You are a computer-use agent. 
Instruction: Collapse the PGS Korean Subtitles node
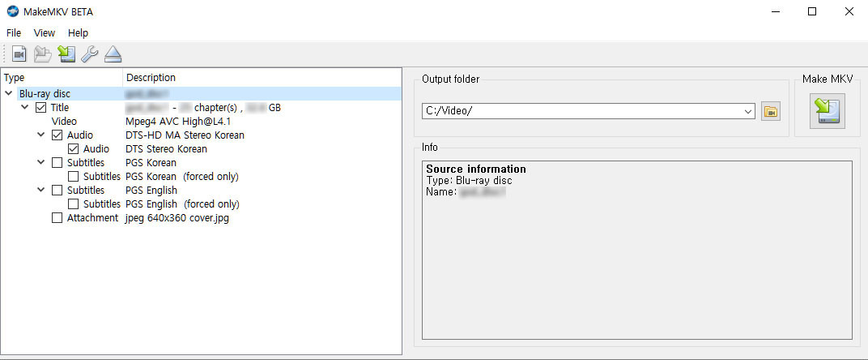coord(41,162)
